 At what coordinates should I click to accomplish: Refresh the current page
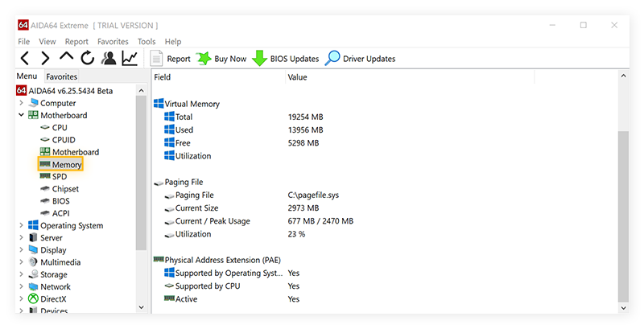tap(87, 58)
